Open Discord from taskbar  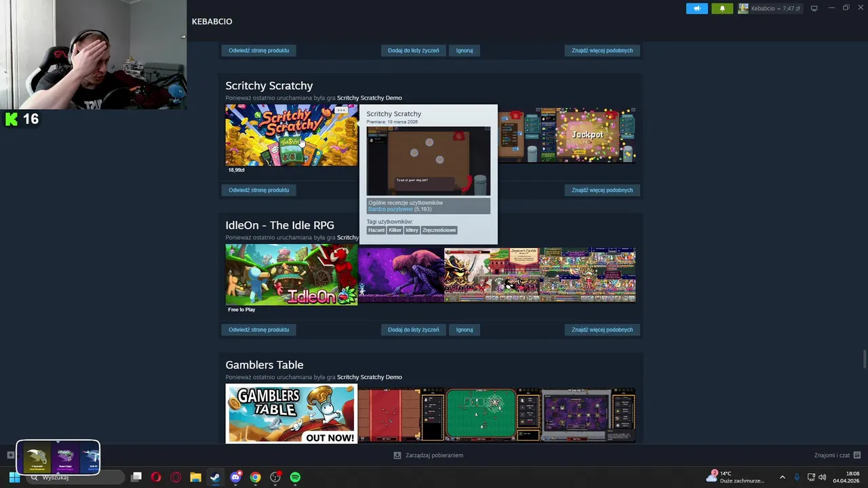(235, 477)
